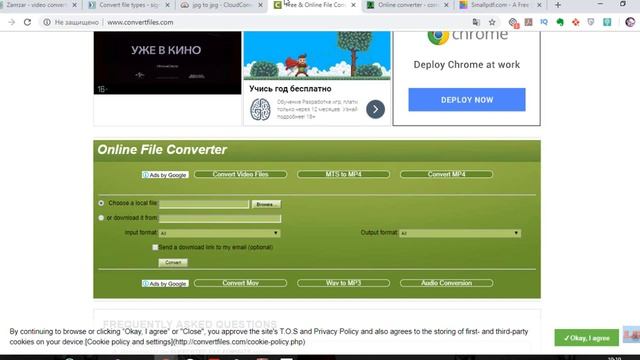Open the 'Wav to MP3' ad link

343,283
